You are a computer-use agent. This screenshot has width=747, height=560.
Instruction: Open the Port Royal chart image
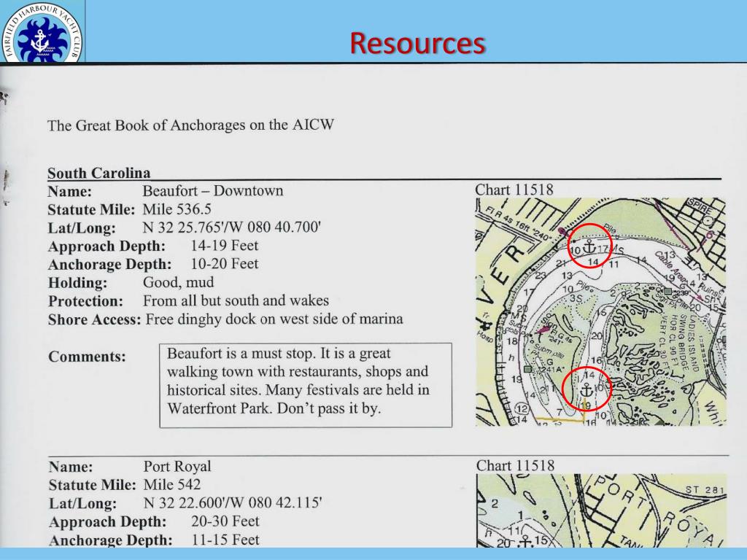pos(602,510)
